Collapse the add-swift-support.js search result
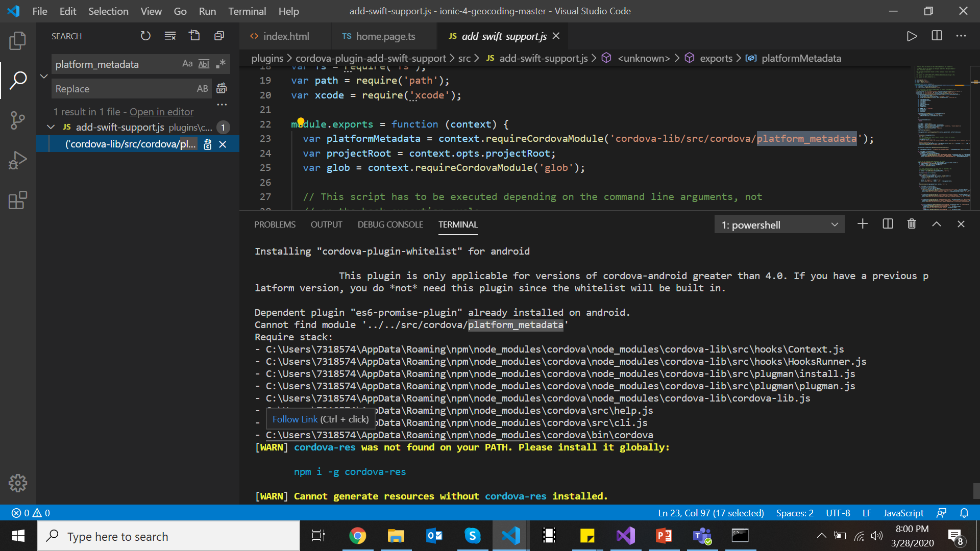The image size is (980, 551). (51, 127)
